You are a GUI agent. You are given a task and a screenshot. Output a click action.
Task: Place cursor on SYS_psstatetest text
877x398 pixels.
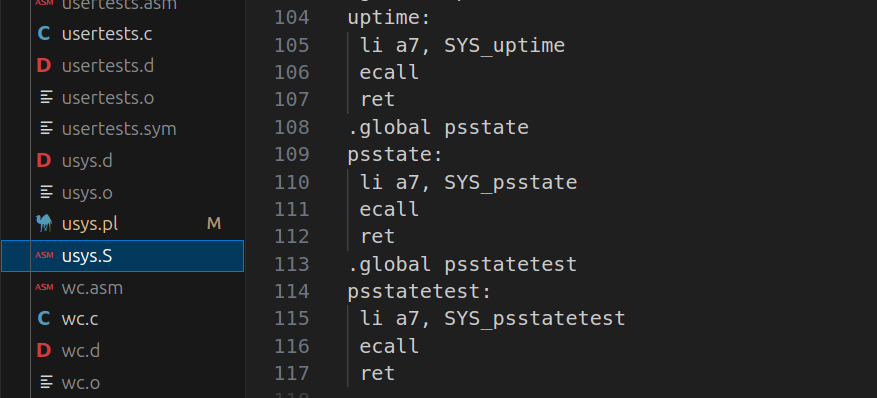pos(534,319)
